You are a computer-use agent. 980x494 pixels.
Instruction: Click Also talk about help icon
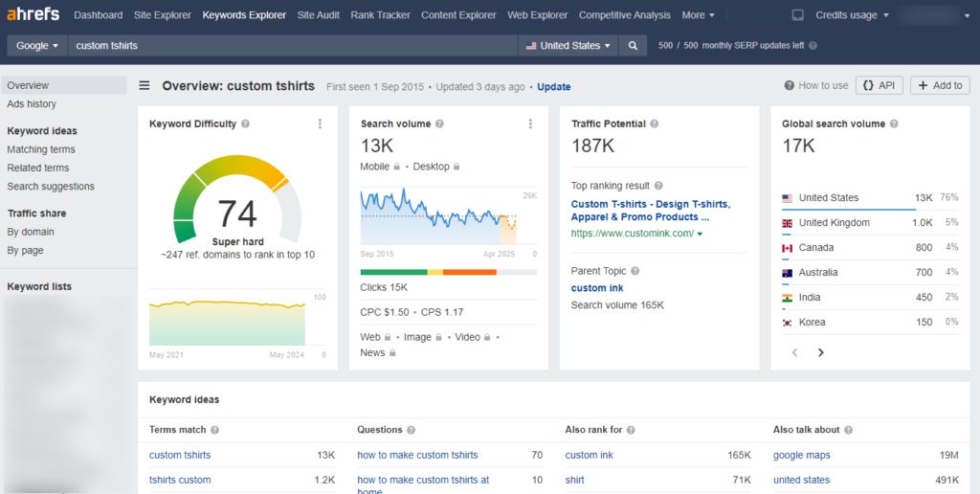(x=849, y=430)
